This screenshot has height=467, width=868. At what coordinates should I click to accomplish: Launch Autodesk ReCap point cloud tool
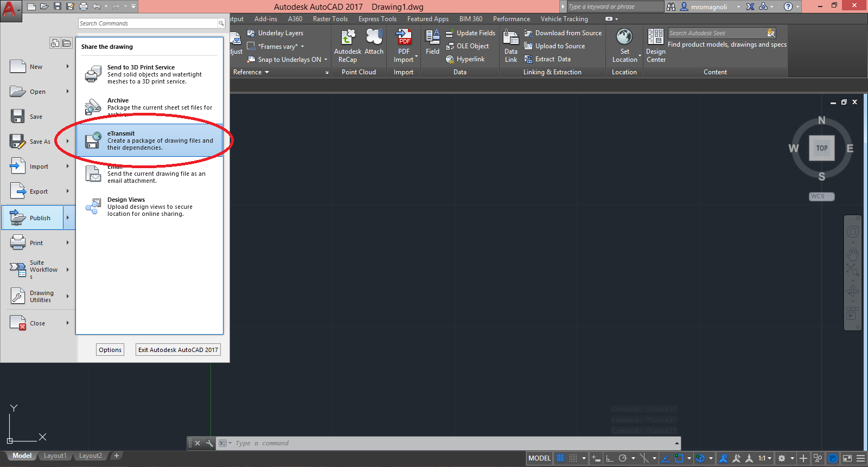pos(348,46)
